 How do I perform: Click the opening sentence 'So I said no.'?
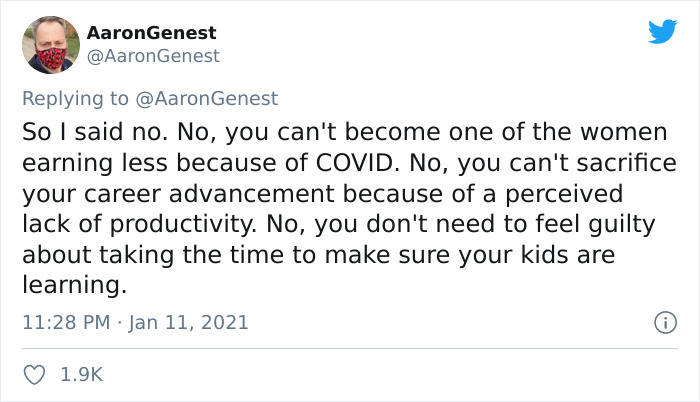point(95,132)
